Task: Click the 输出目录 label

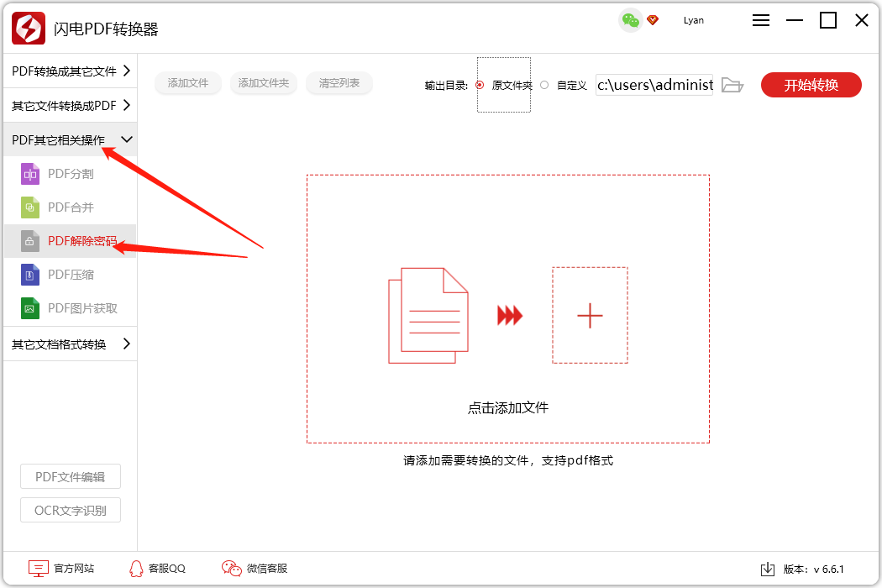Action: click(446, 86)
